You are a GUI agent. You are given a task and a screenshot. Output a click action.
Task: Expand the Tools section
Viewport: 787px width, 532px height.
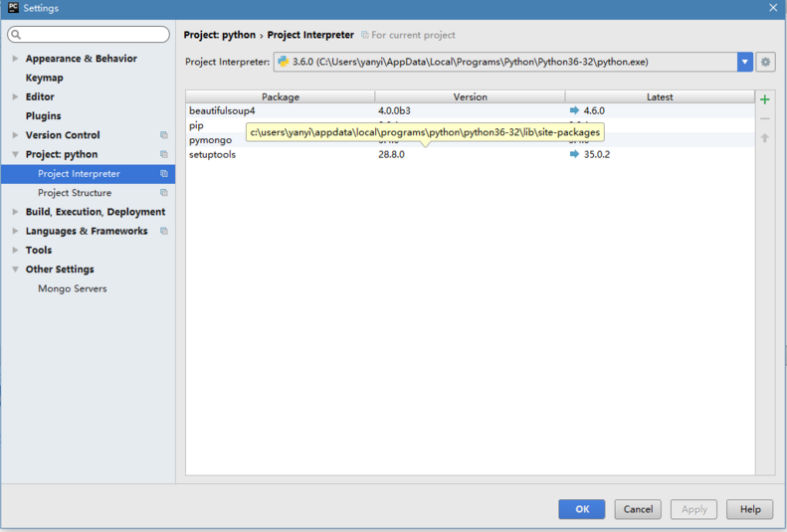15,250
